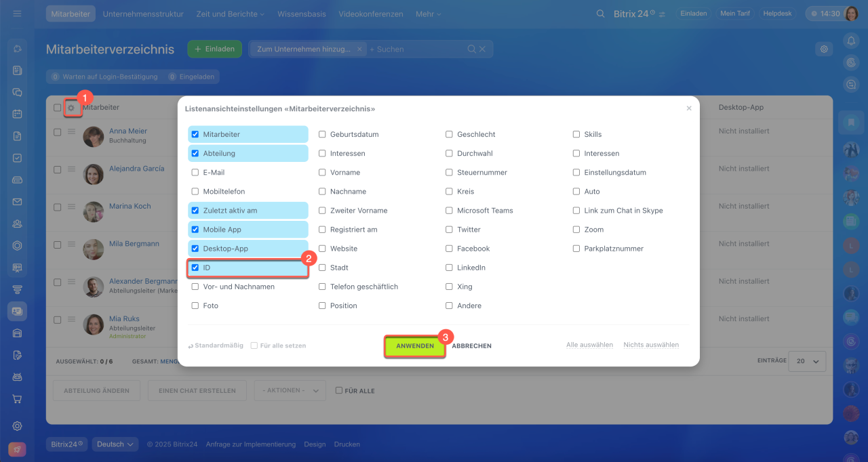Enable the Parkplatznummer column checkbox
868x462 pixels.
(x=576, y=249)
